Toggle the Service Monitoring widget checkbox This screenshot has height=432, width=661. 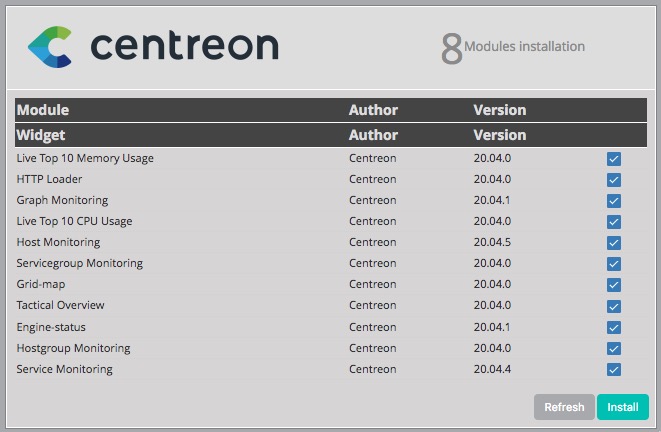click(x=614, y=370)
